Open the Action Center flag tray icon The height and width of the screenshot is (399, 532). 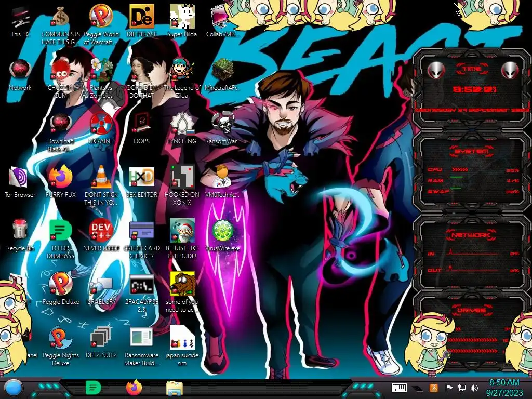pyautogui.click(x=449, y=388)
